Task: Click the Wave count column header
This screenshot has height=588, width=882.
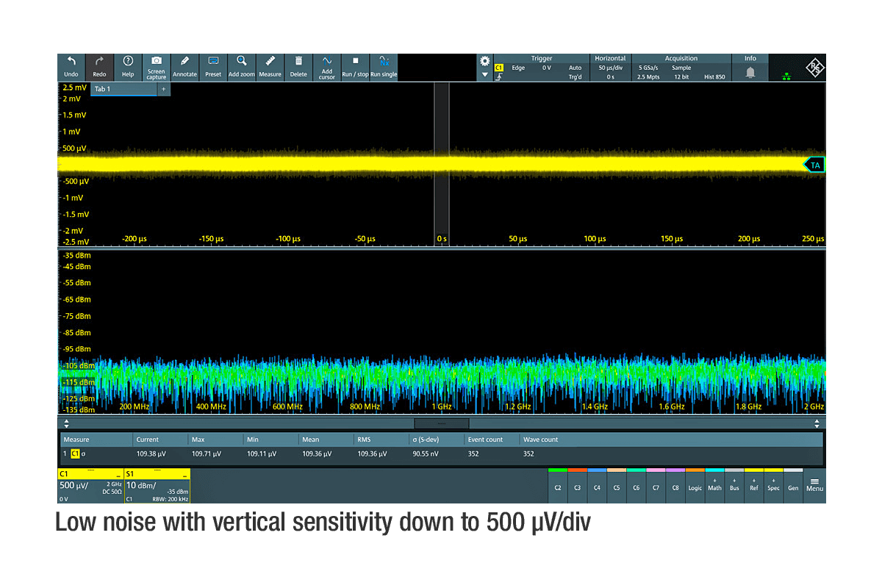Action: coord(540,440)
